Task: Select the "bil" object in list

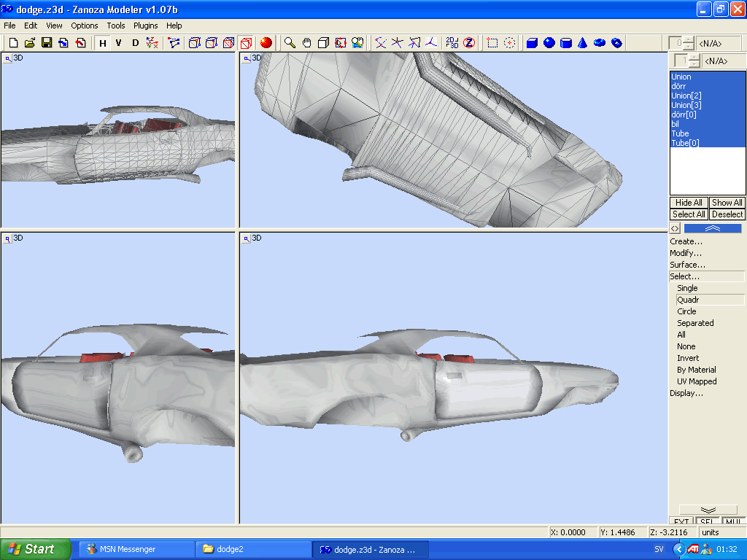Action: tap(676, 124)
